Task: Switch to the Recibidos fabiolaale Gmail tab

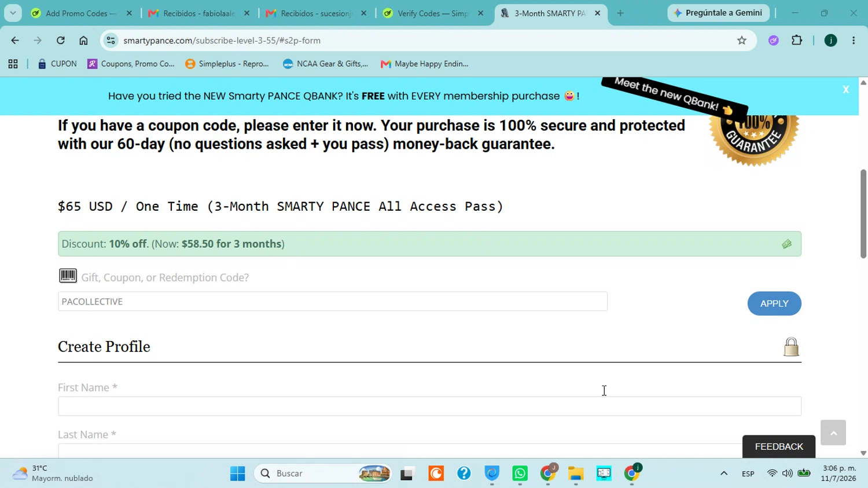Action: (x=198, y=13)
